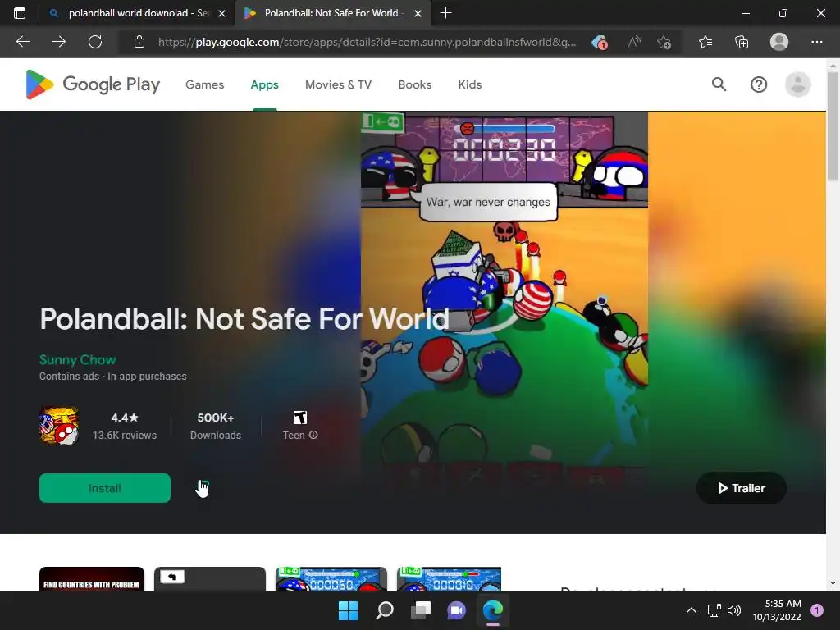Open developer Sunny Chow page
This screenshot has width=840, height=630.
click(x=78, y=359)
